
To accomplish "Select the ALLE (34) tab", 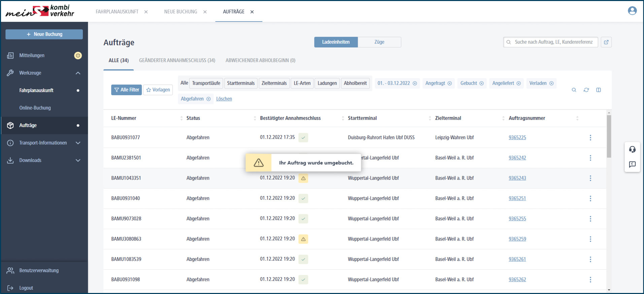I will tap(118, 61).
